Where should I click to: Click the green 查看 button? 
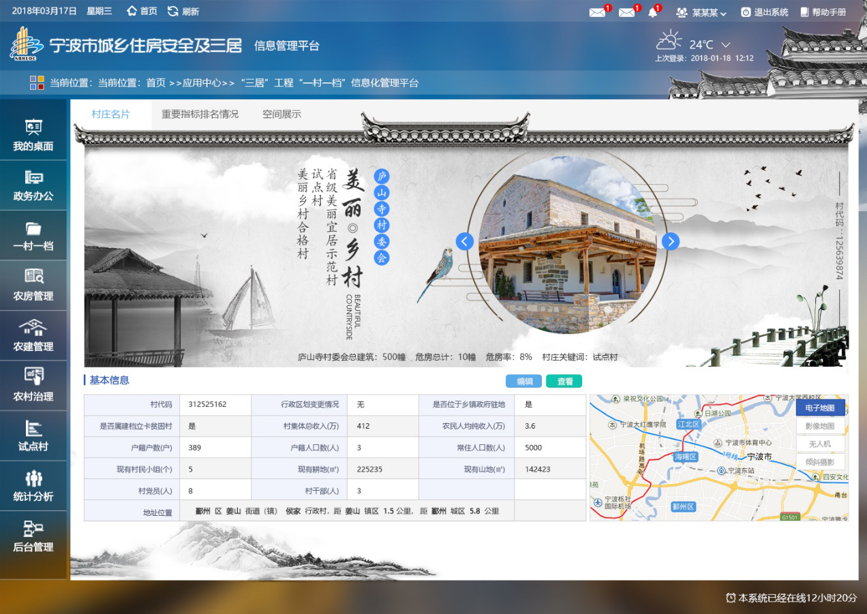coord(565,381)
